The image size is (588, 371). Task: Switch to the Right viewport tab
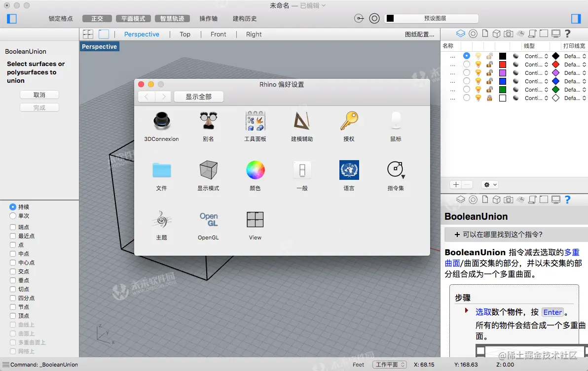tap(254, 34)
